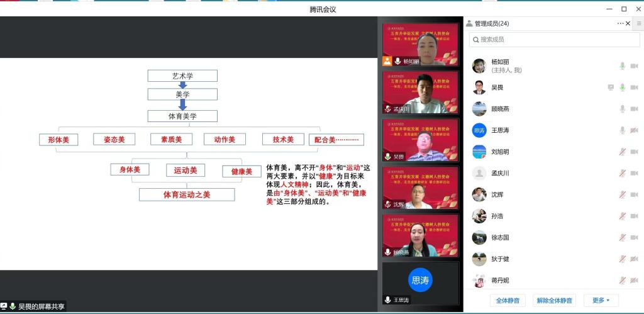The width and height of the screenshot is (644, 314).
Task: Select 杨如丽's video tile
Action: pos(420,45)
